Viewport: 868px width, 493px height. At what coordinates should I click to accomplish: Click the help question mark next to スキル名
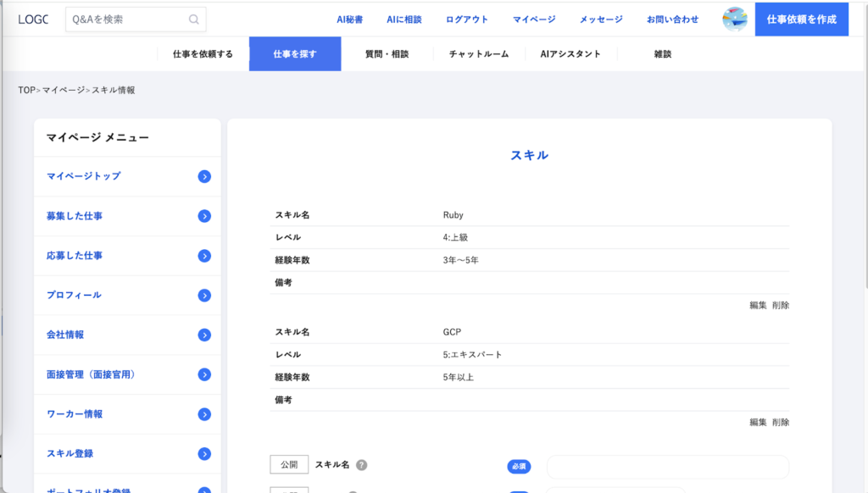click(x=361, y=465)
